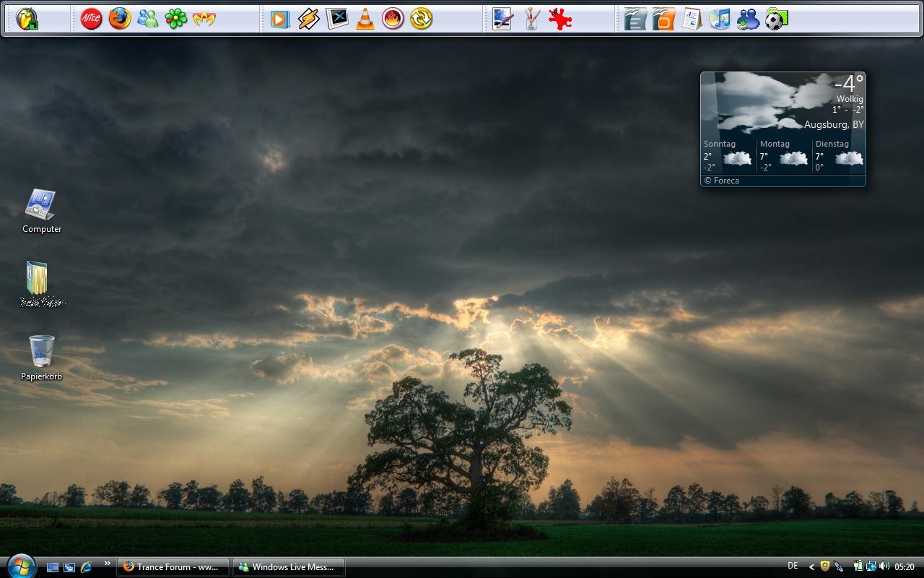This screenshot has width=924, height=578.
Task: Open the red IrfanView splat icon
Action: [559, 19]
